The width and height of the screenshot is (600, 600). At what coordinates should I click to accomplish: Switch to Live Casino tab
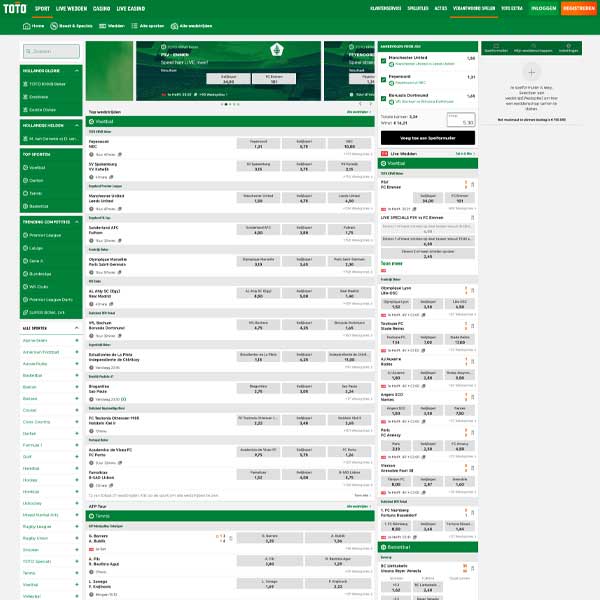(131, 8)
